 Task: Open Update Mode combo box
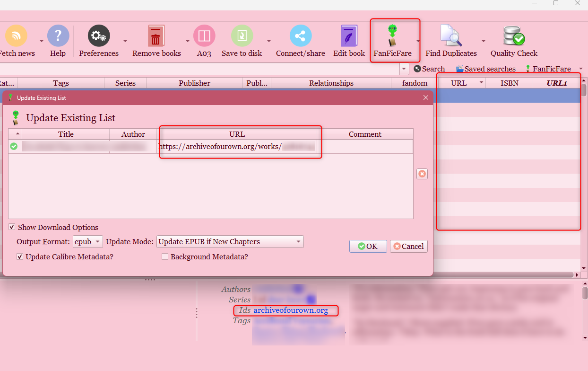230,241
